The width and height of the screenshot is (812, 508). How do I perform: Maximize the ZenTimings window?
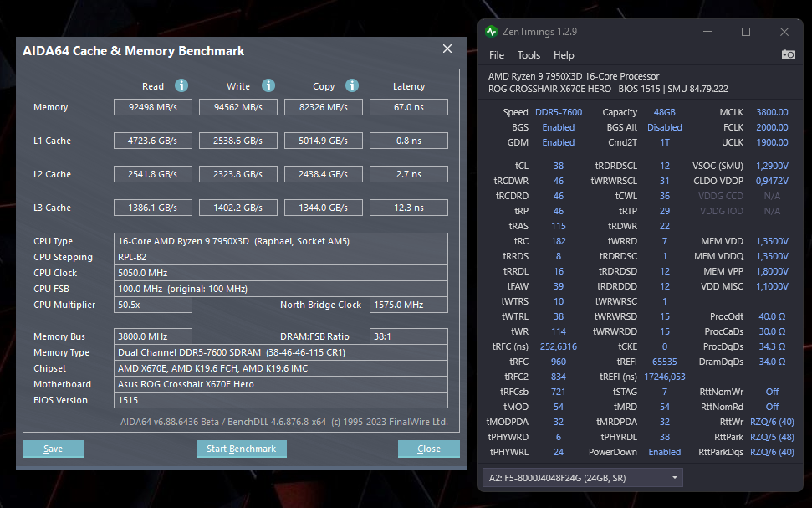click(x=746, y=32)
